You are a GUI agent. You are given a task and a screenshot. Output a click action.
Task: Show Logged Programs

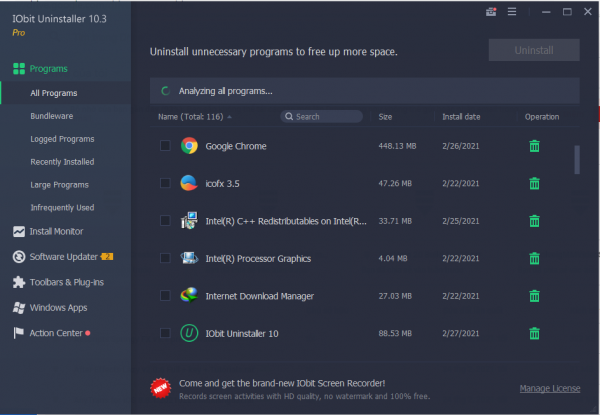(x=62, y=139)
